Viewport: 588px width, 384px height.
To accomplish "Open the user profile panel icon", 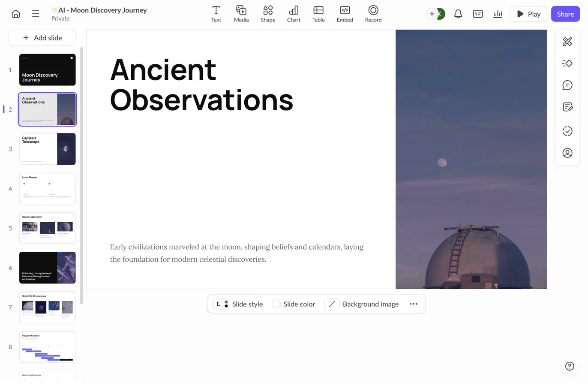I will pyautogui.click(x=567, y=153).
